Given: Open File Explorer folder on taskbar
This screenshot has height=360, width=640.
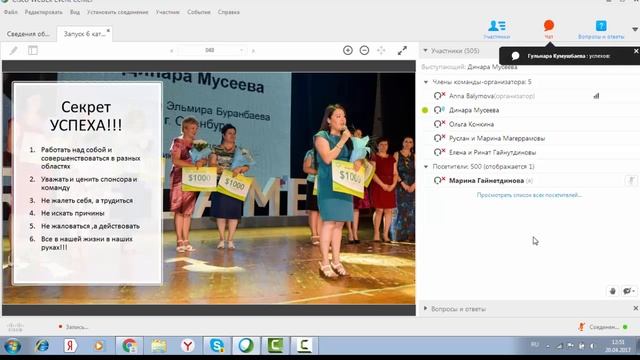Looking at the screenshot, I should click(159, 346).
